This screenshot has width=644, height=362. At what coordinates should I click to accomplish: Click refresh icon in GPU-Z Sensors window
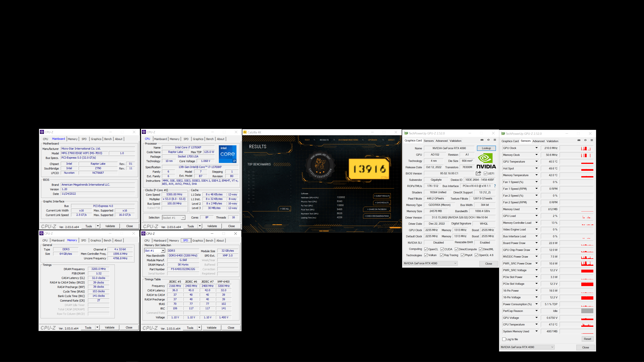(x=585, y=140)
